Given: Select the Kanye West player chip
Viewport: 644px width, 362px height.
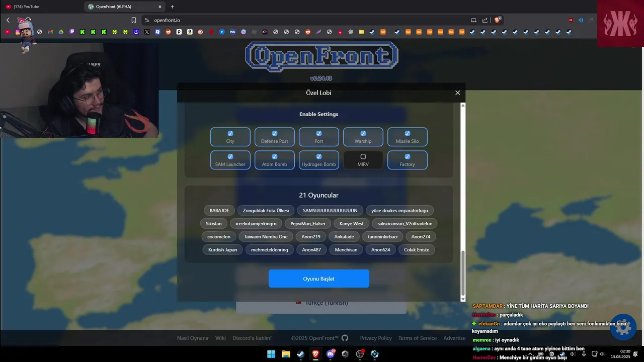Looking at the screenshot, I should pyautogui.click(x=352, y=223).
